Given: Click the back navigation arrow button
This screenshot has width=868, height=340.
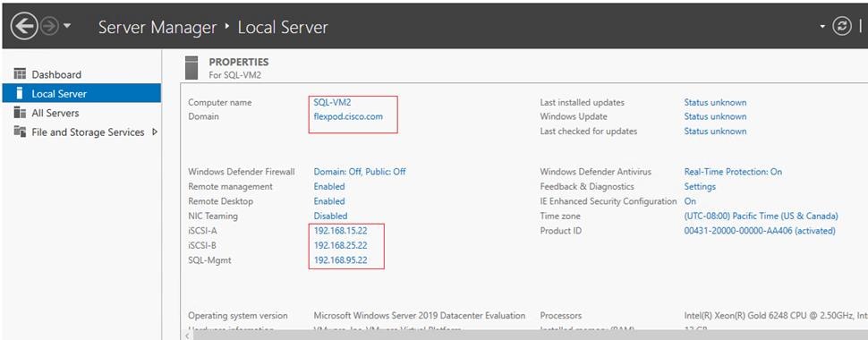Looking at the screenshot, I should (24, 26).
